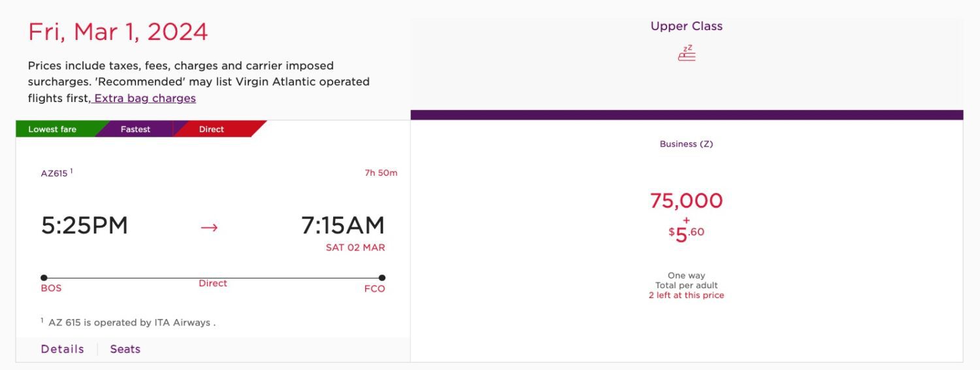This screenshot has width=980, height=370.
Task: Click the Direct label on route line
Action: 213,284
